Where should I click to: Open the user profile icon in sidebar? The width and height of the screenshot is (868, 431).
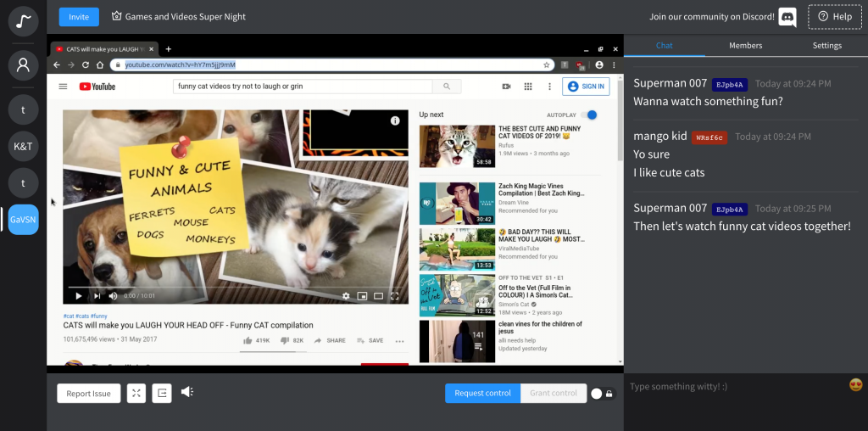[24, 64]
